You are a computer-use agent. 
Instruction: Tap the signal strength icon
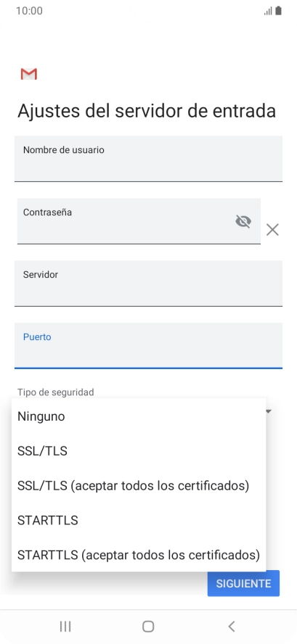tap(268, 11)
